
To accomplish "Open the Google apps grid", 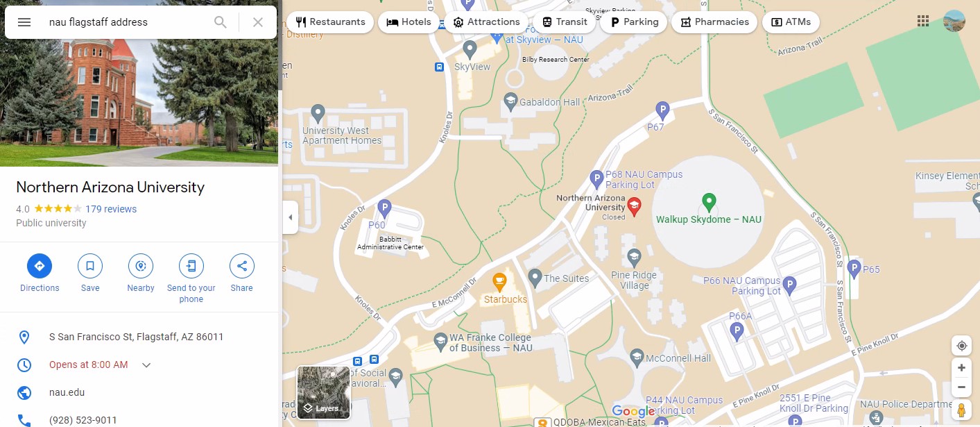I will (x=923, y=21).
